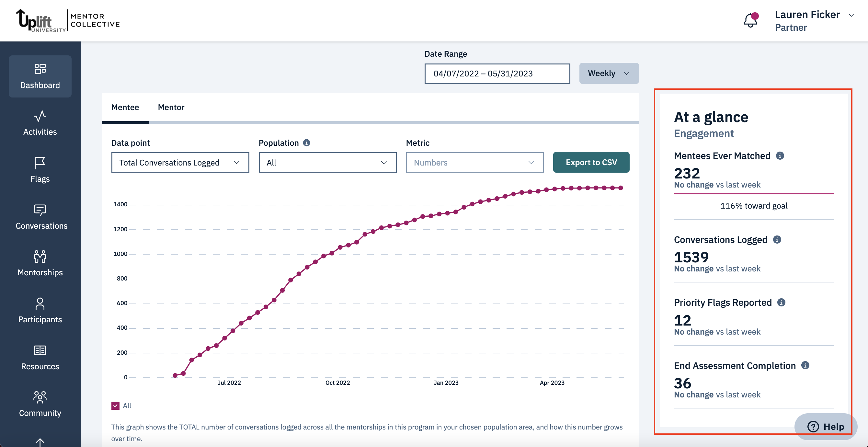Expand the Population dropdown
868x447 pixels.
point(327,162)
